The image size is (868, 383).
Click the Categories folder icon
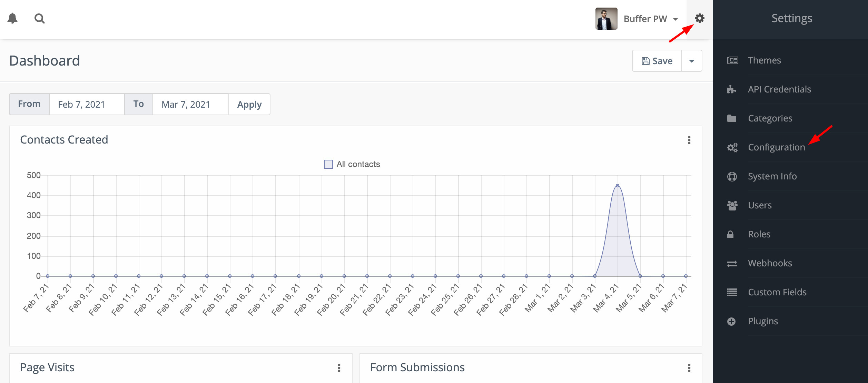click(x=731, y=118)
